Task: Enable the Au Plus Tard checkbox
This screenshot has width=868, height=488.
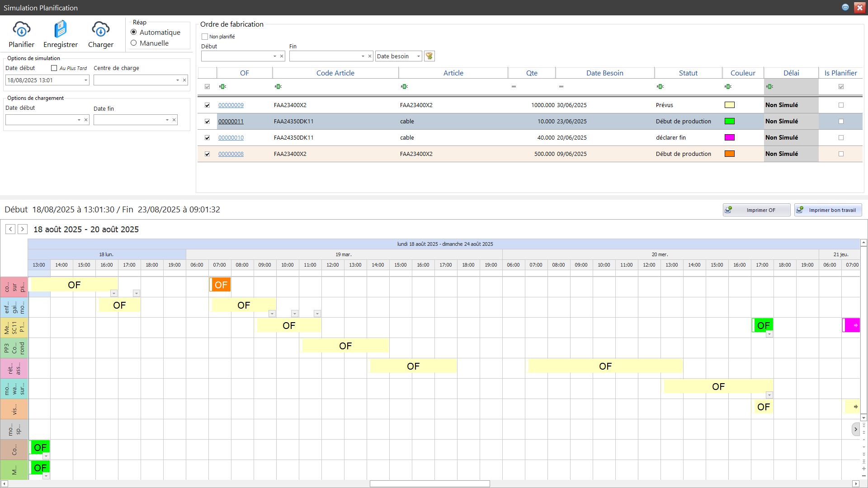Action: click(x=54, y=68)
